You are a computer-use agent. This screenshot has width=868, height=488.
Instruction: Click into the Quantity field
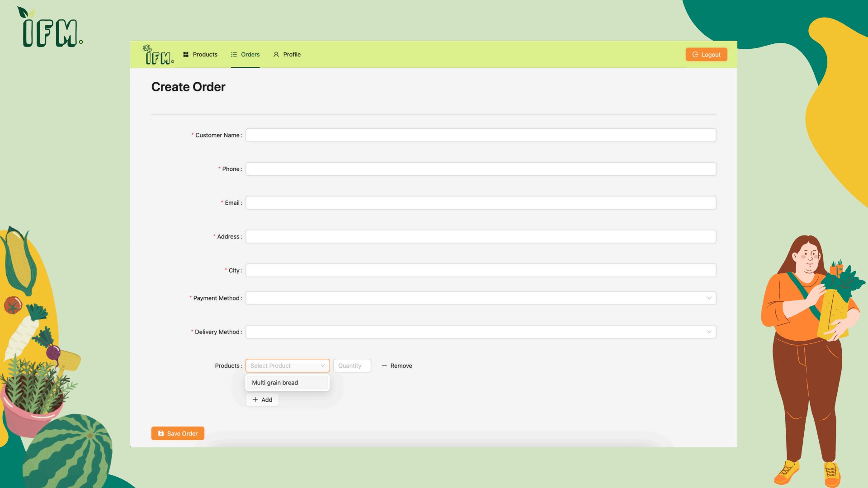(x=352, y=366)
